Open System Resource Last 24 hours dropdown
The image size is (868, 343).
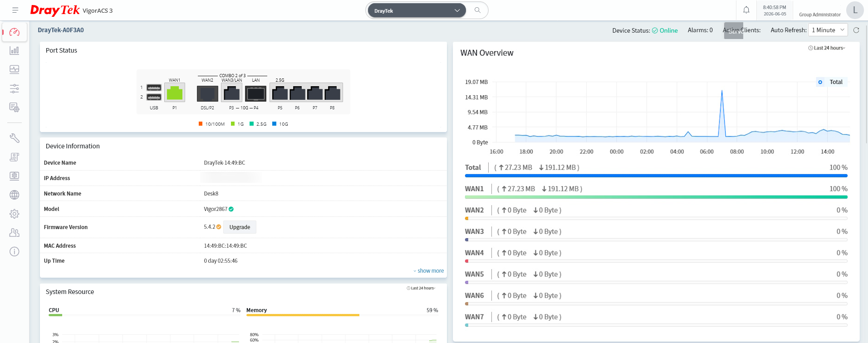pos(421,288)
